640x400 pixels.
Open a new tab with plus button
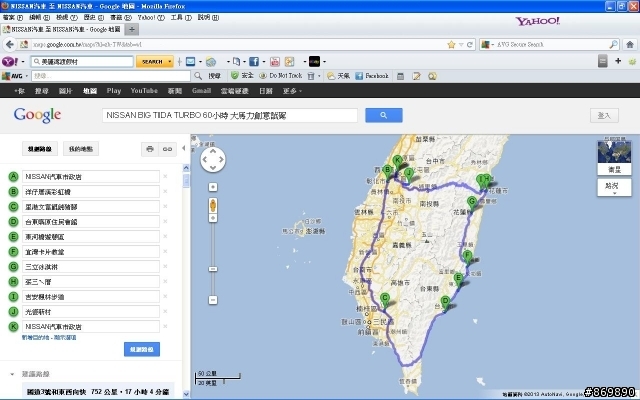click(131, 29)
